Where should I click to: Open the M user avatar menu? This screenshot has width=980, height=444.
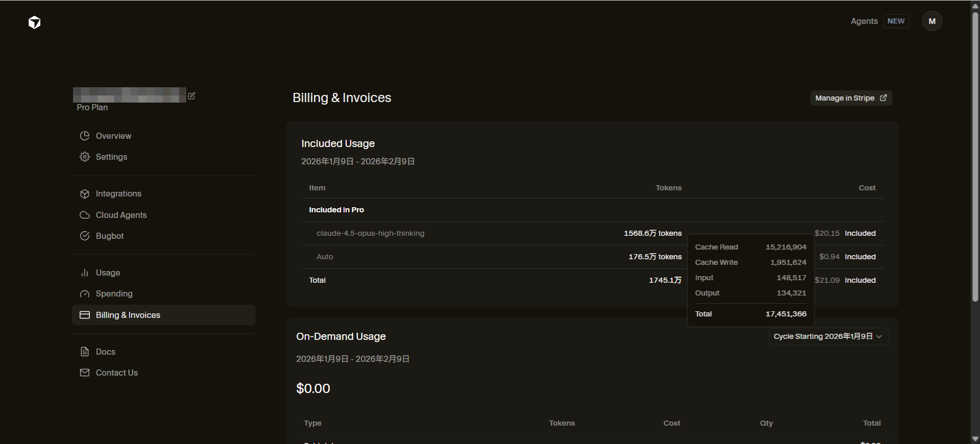point(932,21)
